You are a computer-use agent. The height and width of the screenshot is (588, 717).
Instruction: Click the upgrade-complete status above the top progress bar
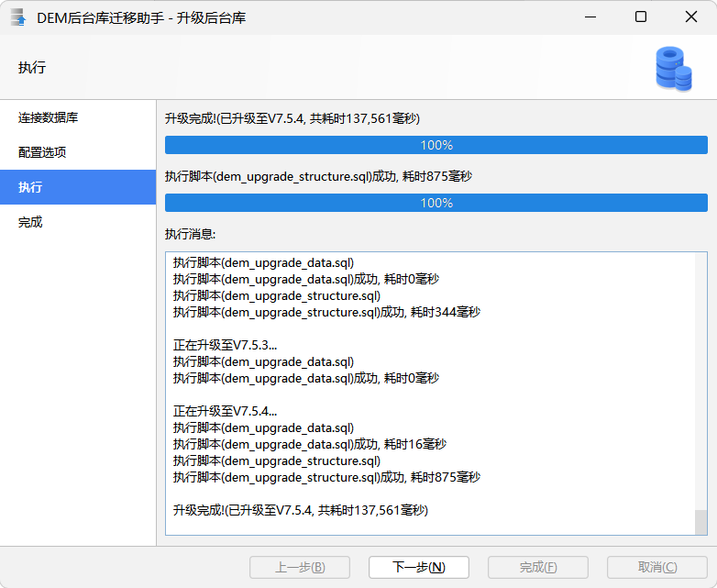[292, 118]
